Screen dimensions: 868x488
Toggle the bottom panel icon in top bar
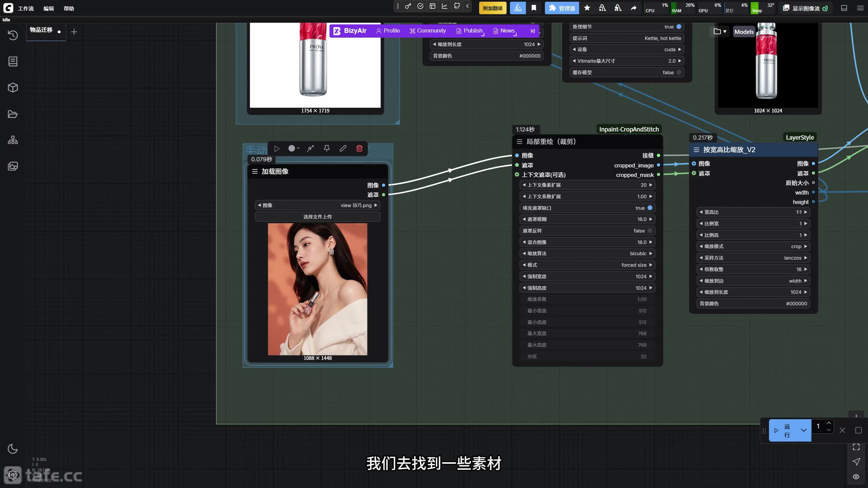click(844, 8)
